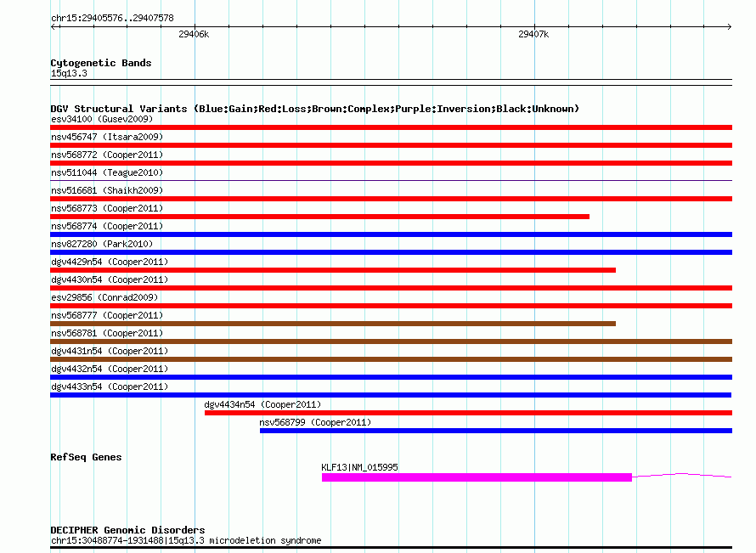Click the black DECIPHER microdeletion syndrome bar

tap(391, 547)
